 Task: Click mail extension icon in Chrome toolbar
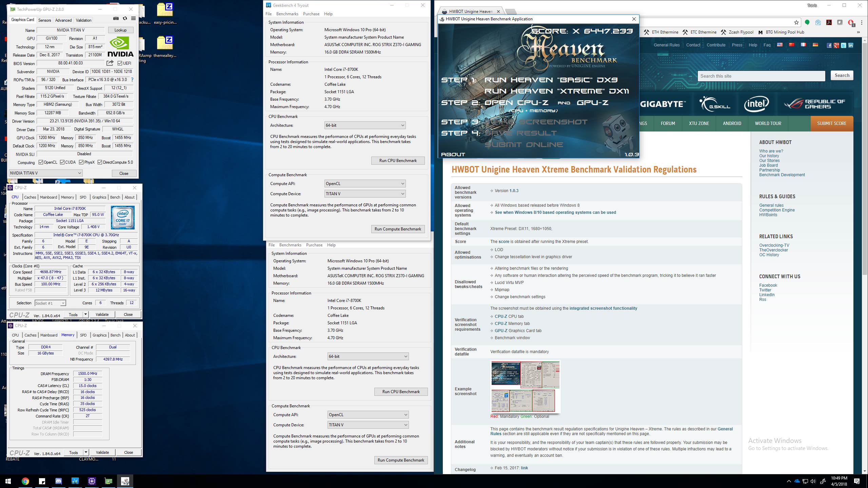tap(818, 22)
